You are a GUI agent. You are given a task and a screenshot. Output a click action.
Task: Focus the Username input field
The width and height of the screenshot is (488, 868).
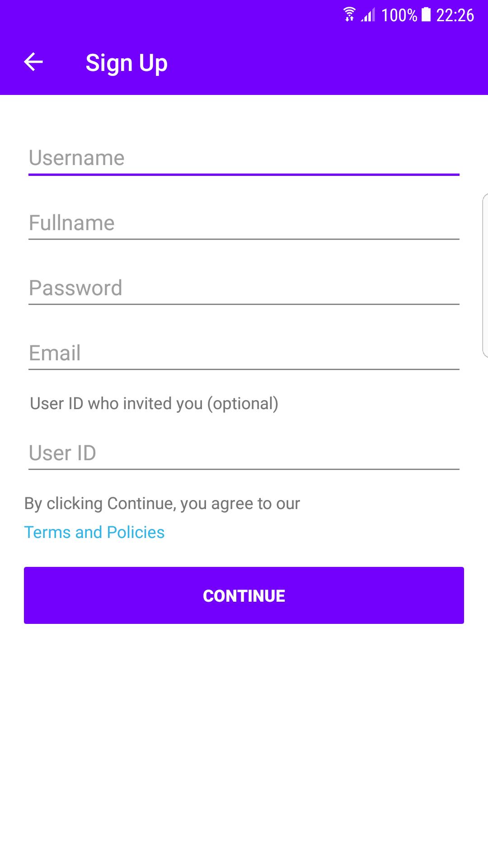coord(244,158)
